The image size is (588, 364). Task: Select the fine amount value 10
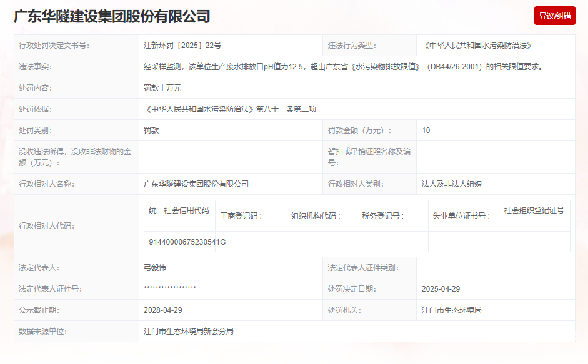point(426,130)
